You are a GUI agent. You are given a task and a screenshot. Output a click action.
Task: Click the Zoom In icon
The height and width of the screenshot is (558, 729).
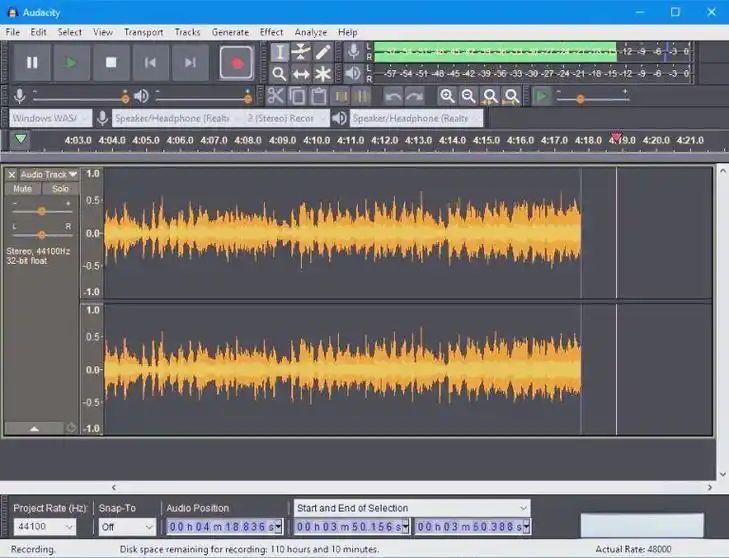(447, 96)
